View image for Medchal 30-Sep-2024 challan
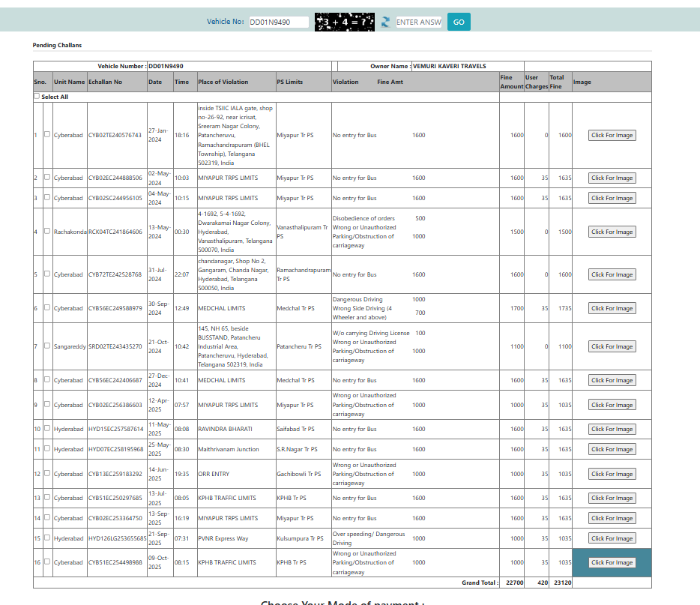The width and height of the screenshot is (700, 605). coord(612,308)
